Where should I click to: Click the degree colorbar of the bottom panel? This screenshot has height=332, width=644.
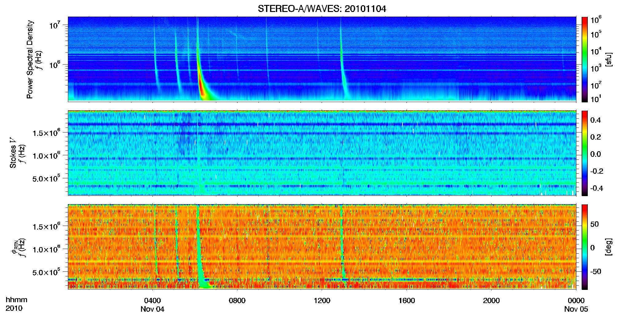[x=584, y=247]
